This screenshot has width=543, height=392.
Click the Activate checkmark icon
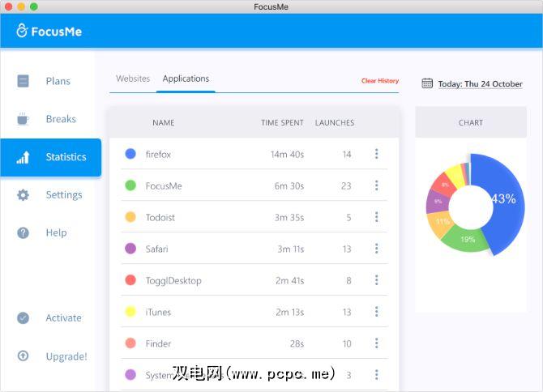click(x=23, y=317)
